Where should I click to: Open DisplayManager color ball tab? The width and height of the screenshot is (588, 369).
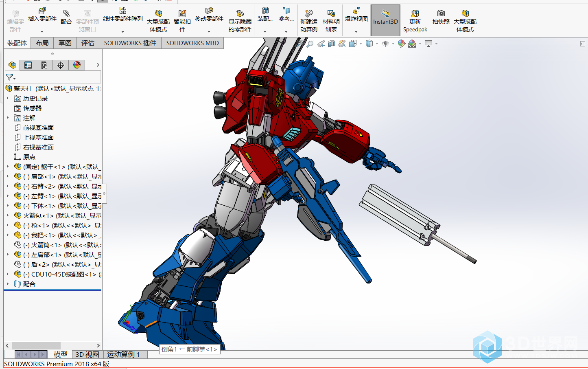77,65
